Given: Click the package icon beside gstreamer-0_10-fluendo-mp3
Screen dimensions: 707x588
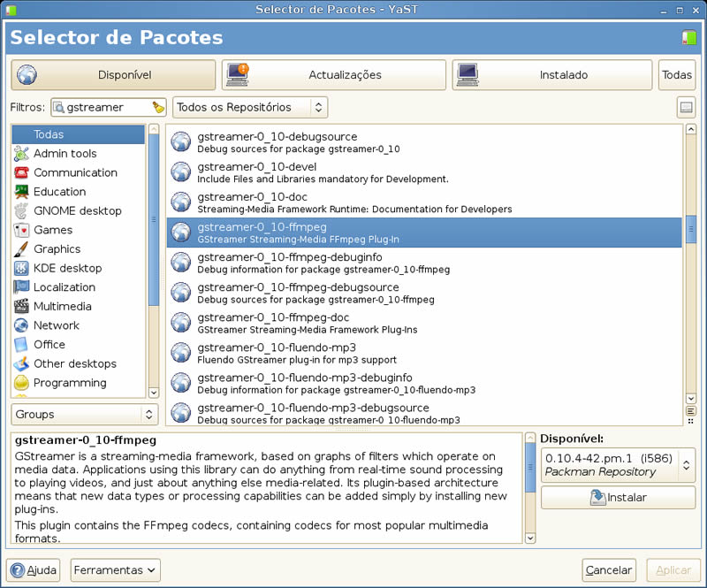Looking at the screenshot, I should pos(181,353).
